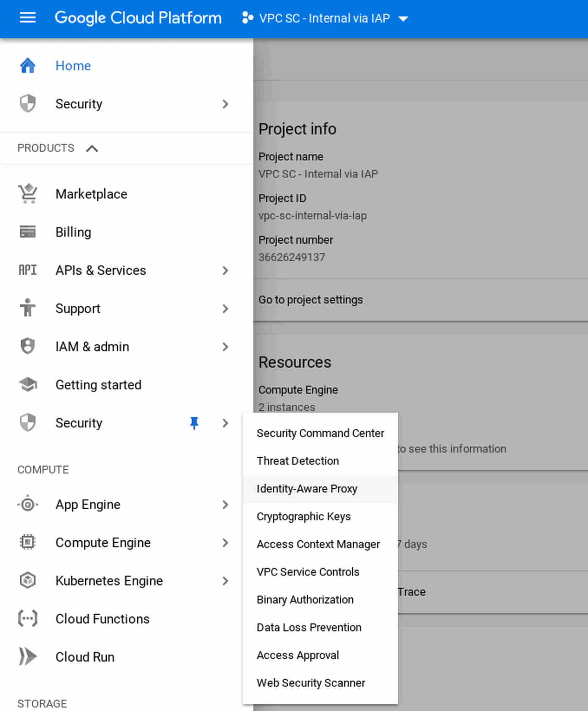Click the PRODUCTS heading label

coord(46,148)
